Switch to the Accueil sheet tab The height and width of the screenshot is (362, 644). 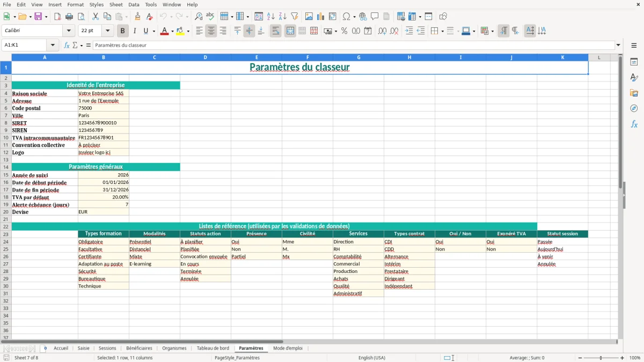pos(61,348)
